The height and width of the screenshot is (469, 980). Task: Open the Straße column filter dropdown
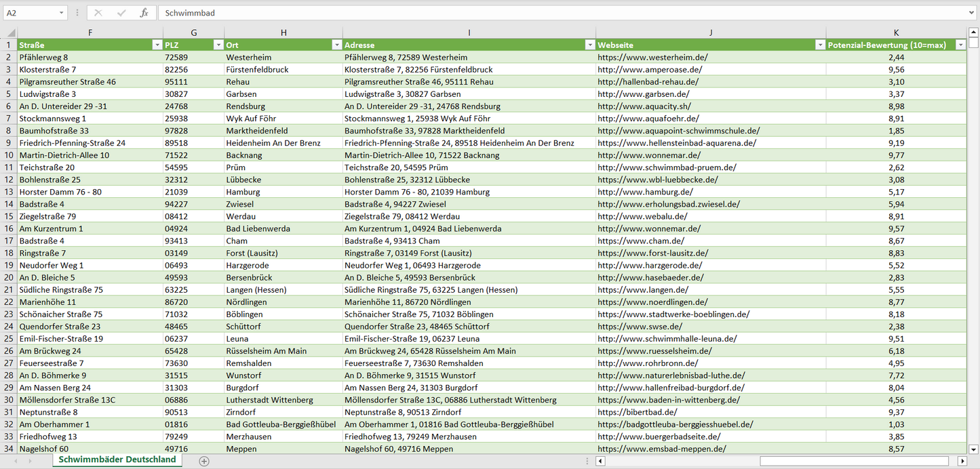pyautogui.click(x=157, y=45)
